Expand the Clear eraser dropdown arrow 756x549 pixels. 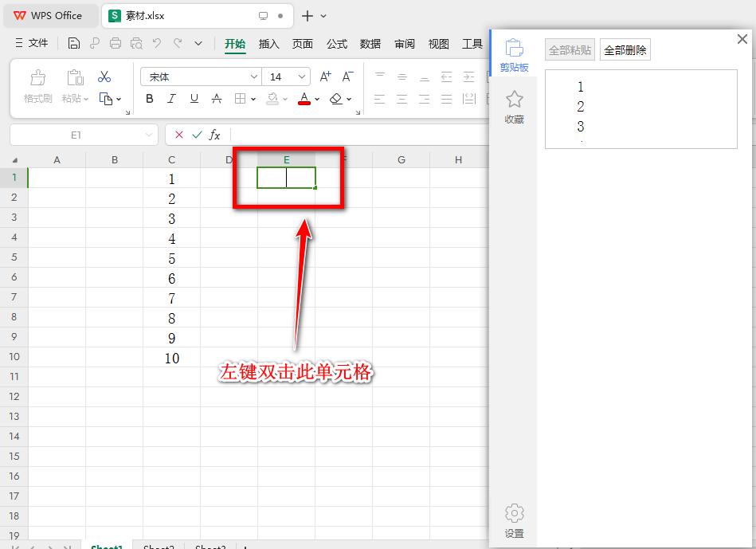(x=349, y=99)
